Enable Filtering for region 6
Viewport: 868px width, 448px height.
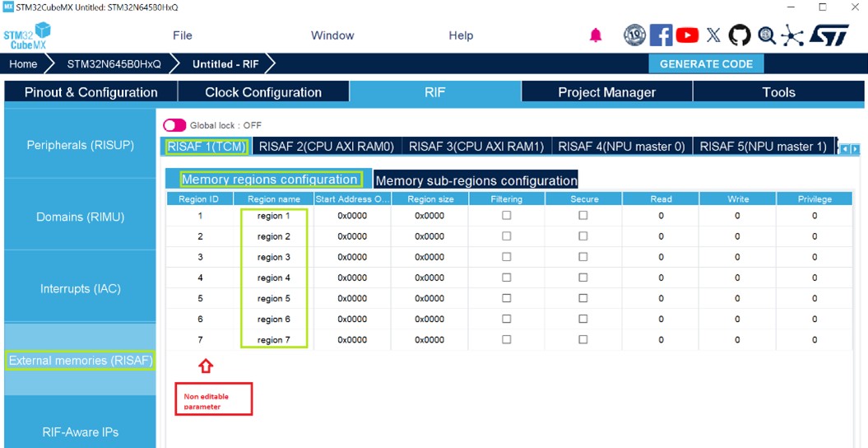coord(507,319)
